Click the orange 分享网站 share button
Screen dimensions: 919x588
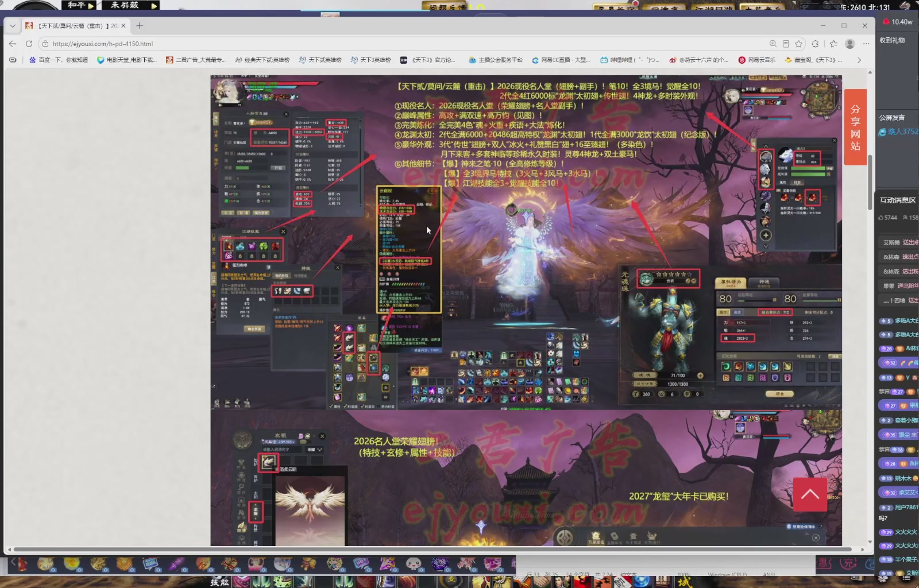855,127
